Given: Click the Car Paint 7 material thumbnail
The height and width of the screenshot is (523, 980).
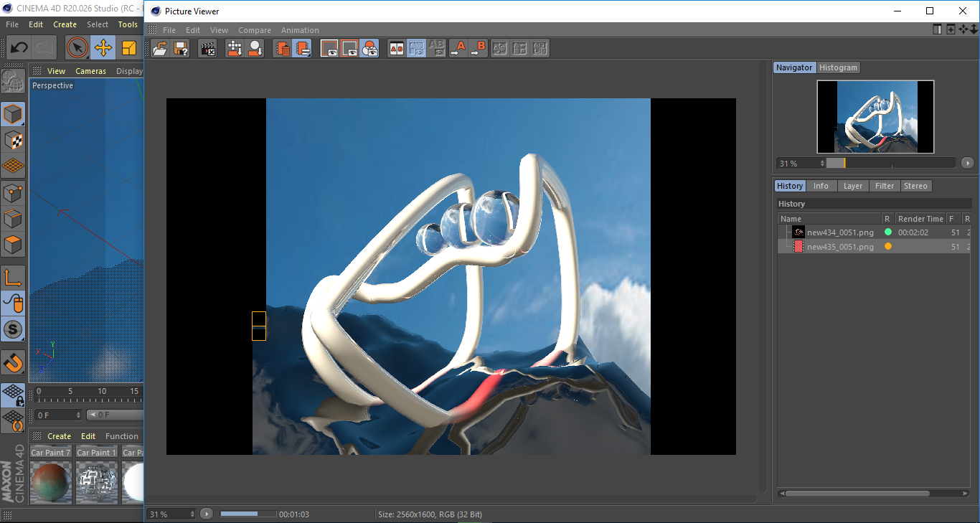Looking at the screenshot, I should pos(50,481).
